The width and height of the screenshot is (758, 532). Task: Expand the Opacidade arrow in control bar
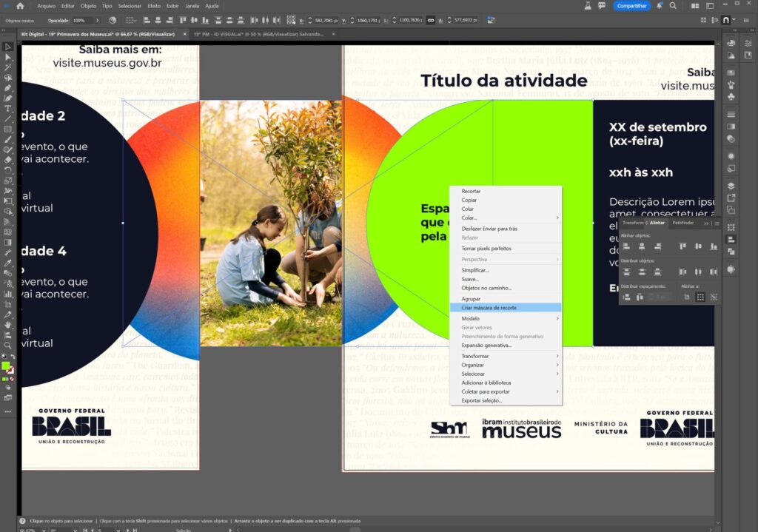click(x=98, y=21)
